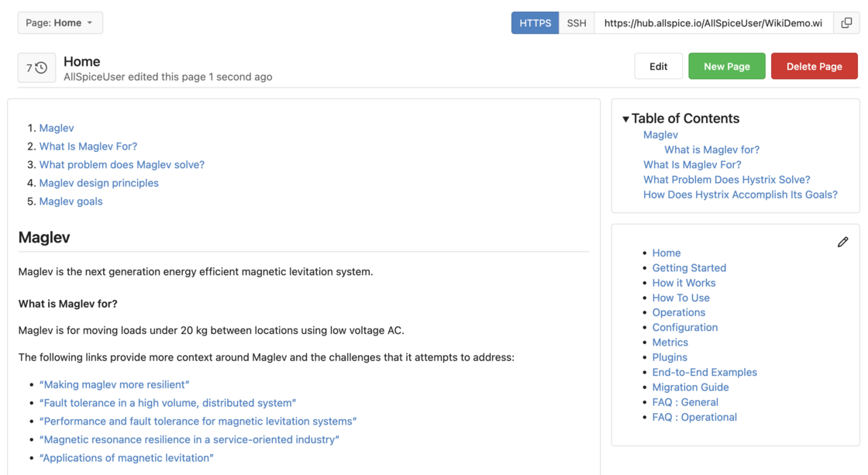This screenshot has height=475, width=868.
Task: Select the HTTPS clone option
Action: click(535, 23)
